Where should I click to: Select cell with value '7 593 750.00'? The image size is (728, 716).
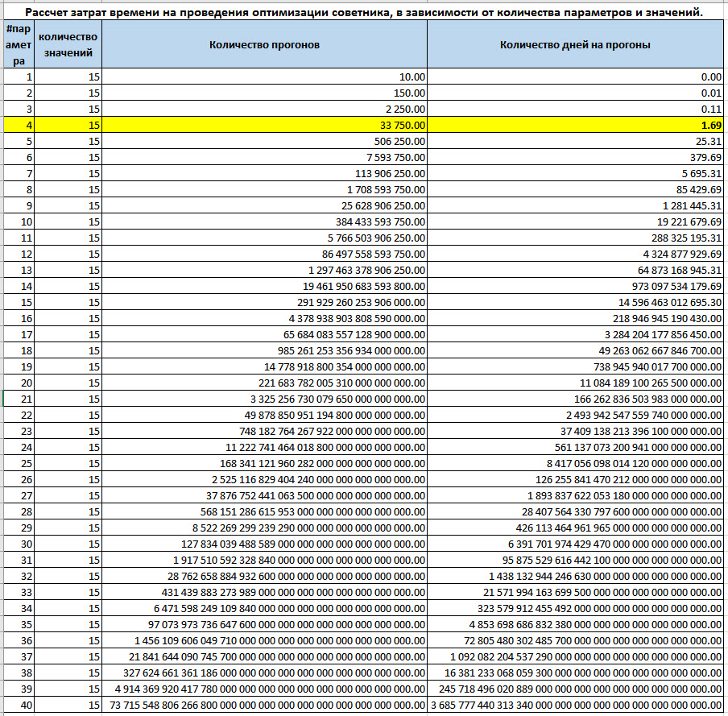point(264,157)
